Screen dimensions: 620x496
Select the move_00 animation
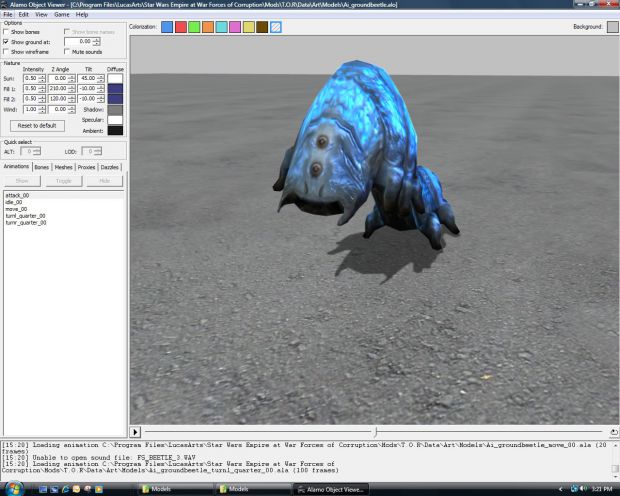[64, 209]
